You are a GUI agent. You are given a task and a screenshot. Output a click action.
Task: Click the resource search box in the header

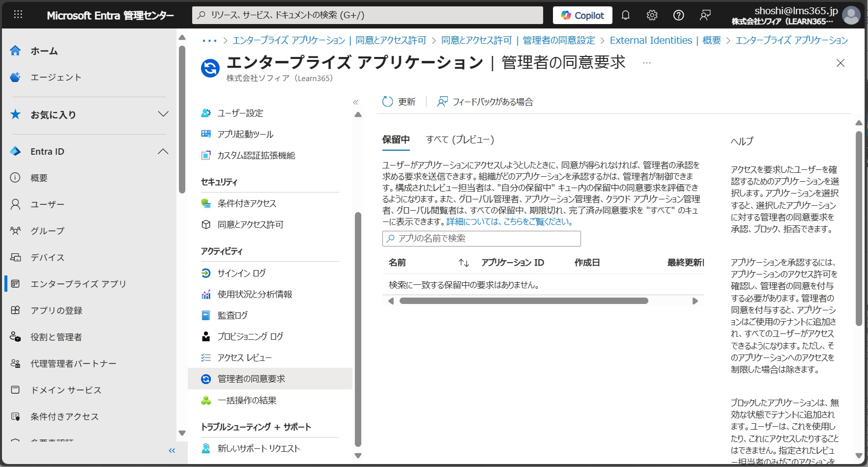coord(368,15)
